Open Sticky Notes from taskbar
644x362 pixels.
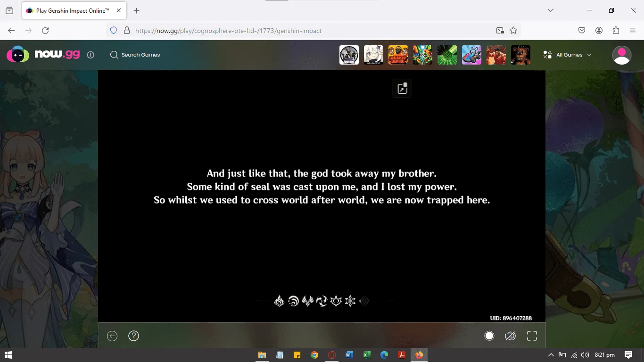(x=297, y=355)
